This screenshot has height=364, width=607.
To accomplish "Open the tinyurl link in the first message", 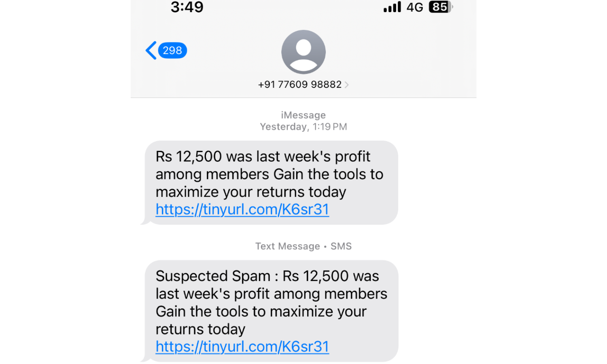I will point(242,209).
